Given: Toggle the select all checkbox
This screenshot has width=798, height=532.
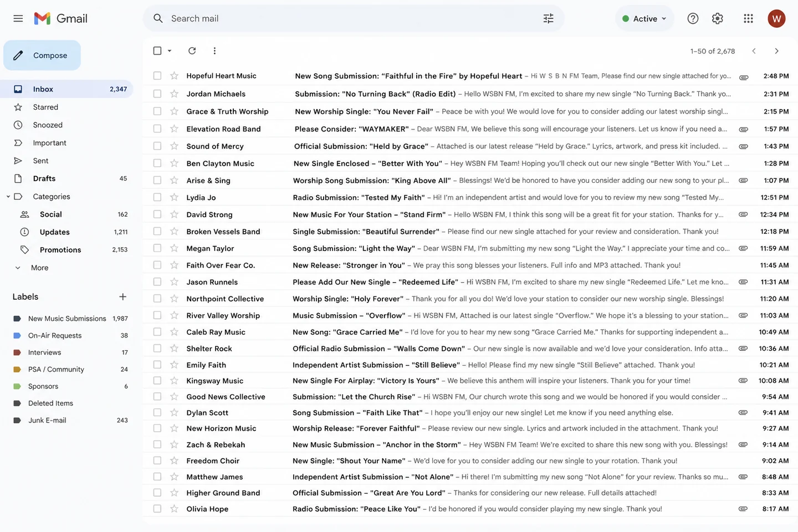Looking at the screenshot, I should (157, 50).
